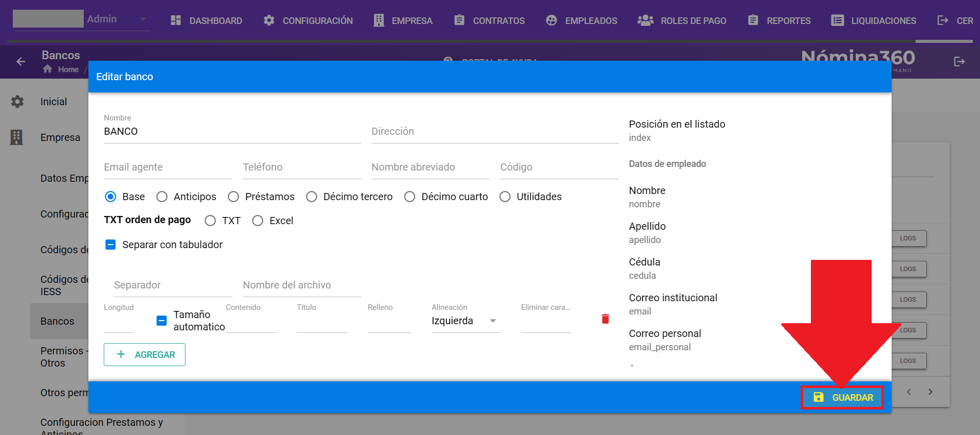Click the Longitud input field
Viewport: 980px width, 435px height.
pos(119,322)
